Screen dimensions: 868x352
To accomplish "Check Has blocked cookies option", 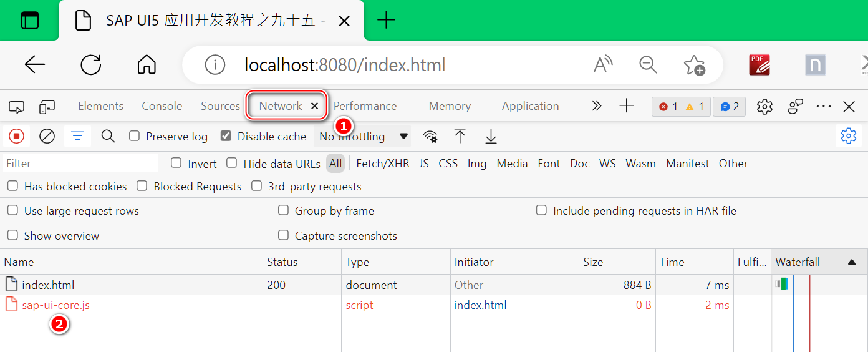I will [12, 186].
